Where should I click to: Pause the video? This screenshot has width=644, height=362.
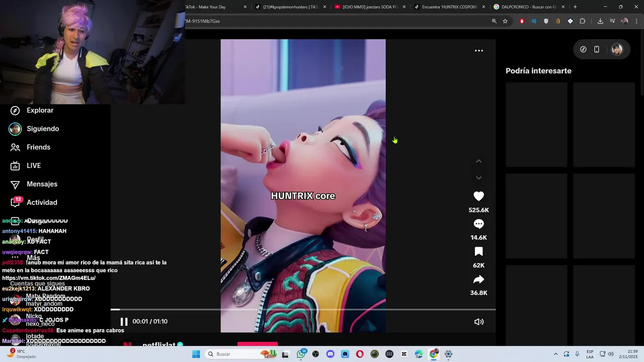tap(124, 322)
